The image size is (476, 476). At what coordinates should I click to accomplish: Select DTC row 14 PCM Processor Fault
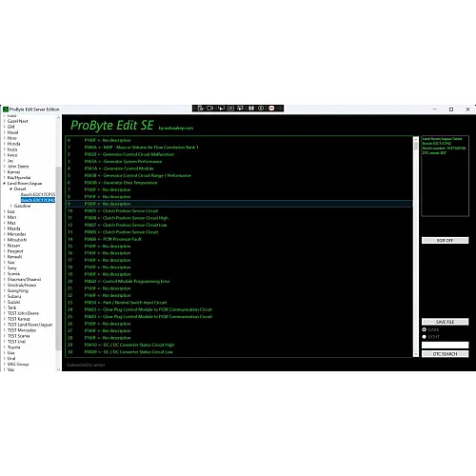coord(239,239)
